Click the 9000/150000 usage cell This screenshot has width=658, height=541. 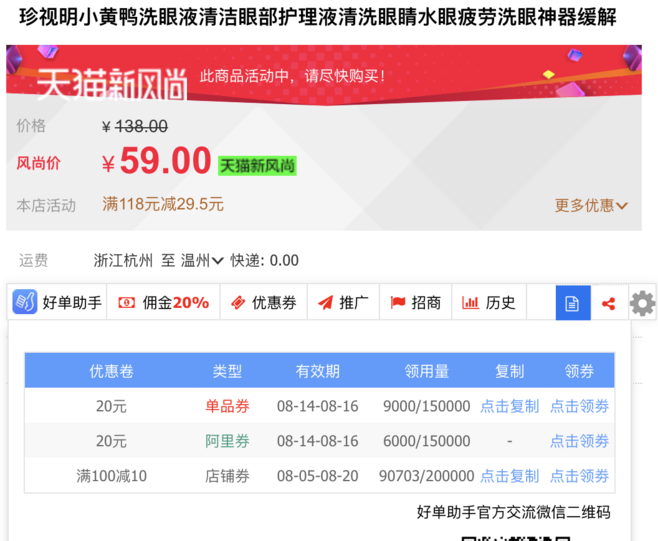coord(426,406)
